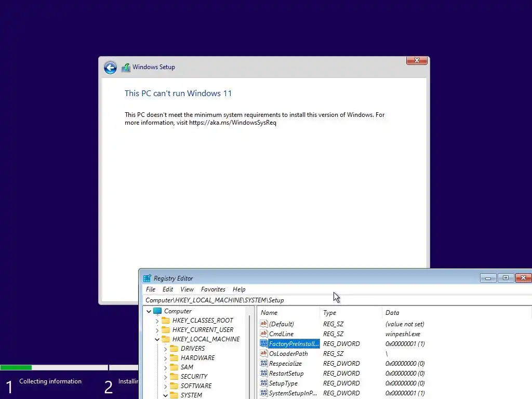Click the registry address bar path
532x399 pixels.
pos(215,300)
